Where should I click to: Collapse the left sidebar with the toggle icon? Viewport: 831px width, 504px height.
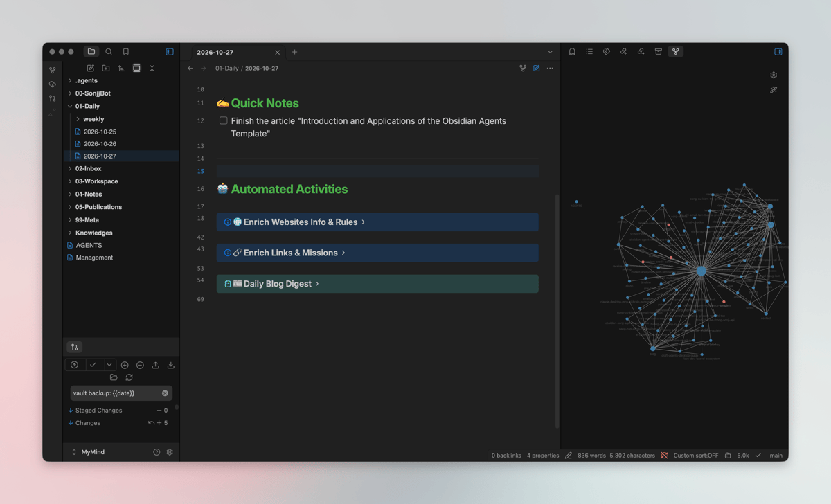(170, 52)
